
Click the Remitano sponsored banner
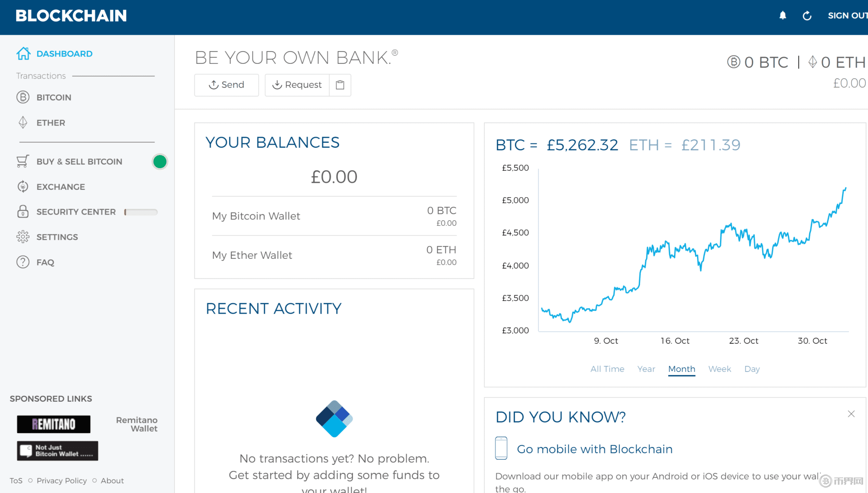[54, 424]
